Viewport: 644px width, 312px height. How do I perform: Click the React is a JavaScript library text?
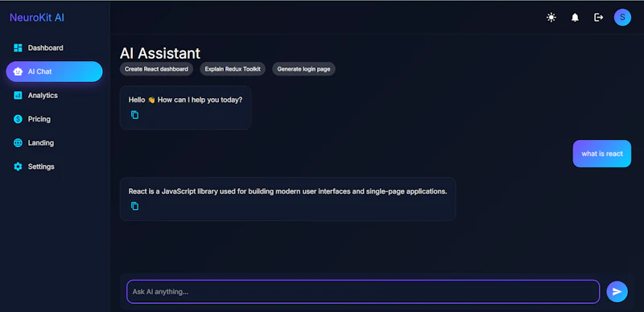point(287,191)
